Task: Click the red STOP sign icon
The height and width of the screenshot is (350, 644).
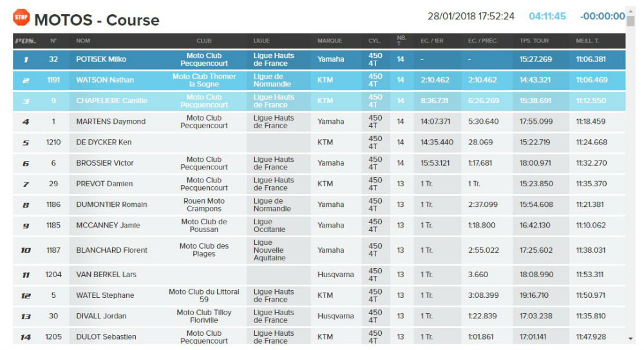Action: (x=21, y=17)
